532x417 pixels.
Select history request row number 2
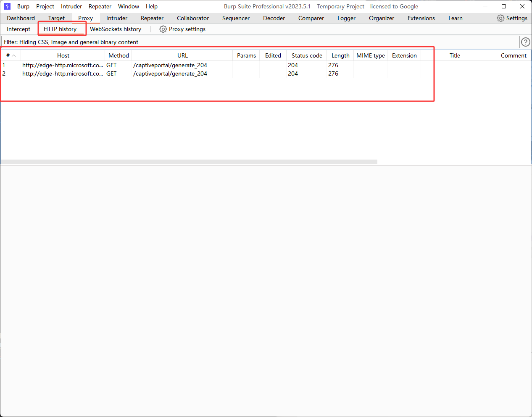(266, 73)
